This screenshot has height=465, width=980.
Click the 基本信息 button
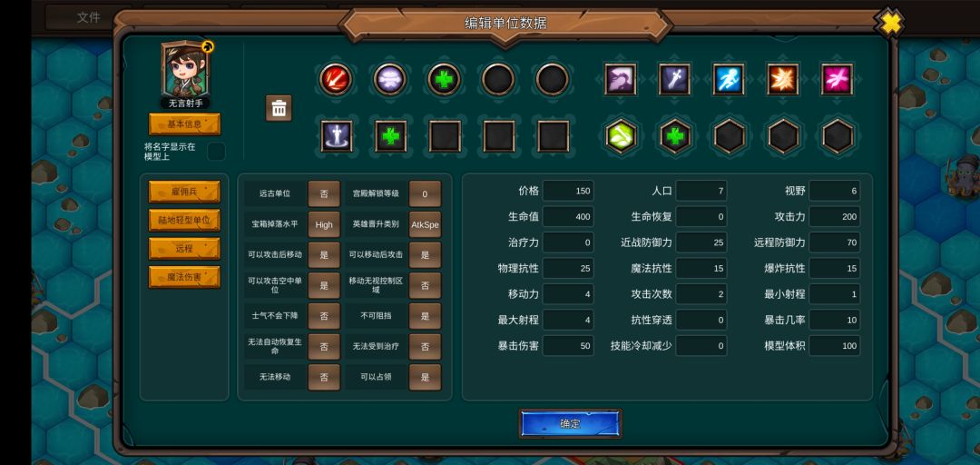tap(184, 124)
